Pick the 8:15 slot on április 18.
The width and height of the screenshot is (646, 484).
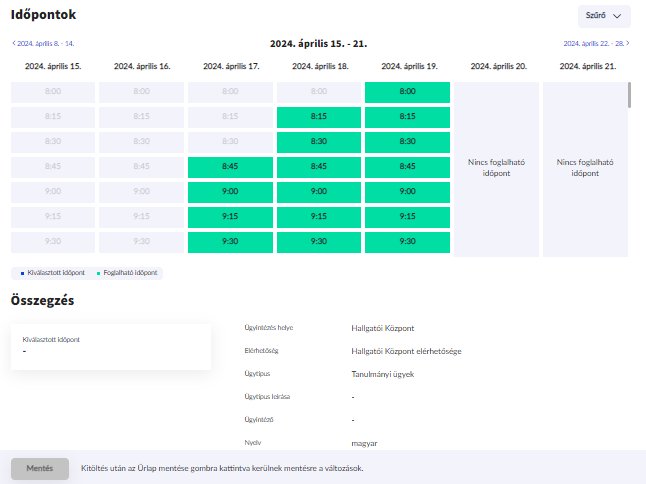[319, 117]
